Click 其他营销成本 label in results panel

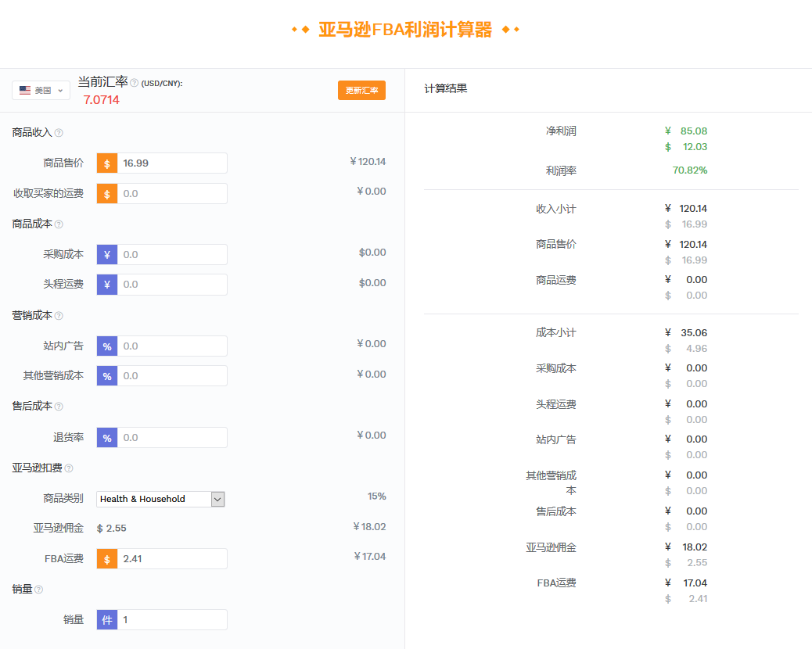(551, 483)
